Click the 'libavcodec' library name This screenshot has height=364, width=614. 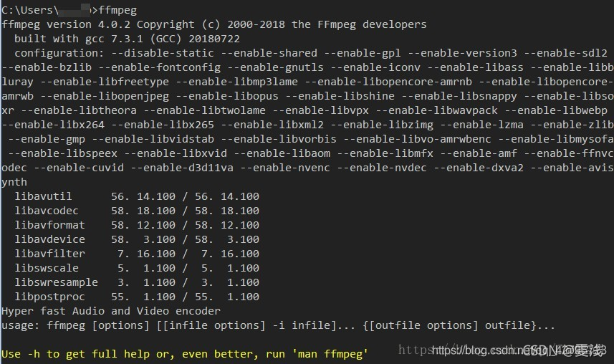point(47,211)
